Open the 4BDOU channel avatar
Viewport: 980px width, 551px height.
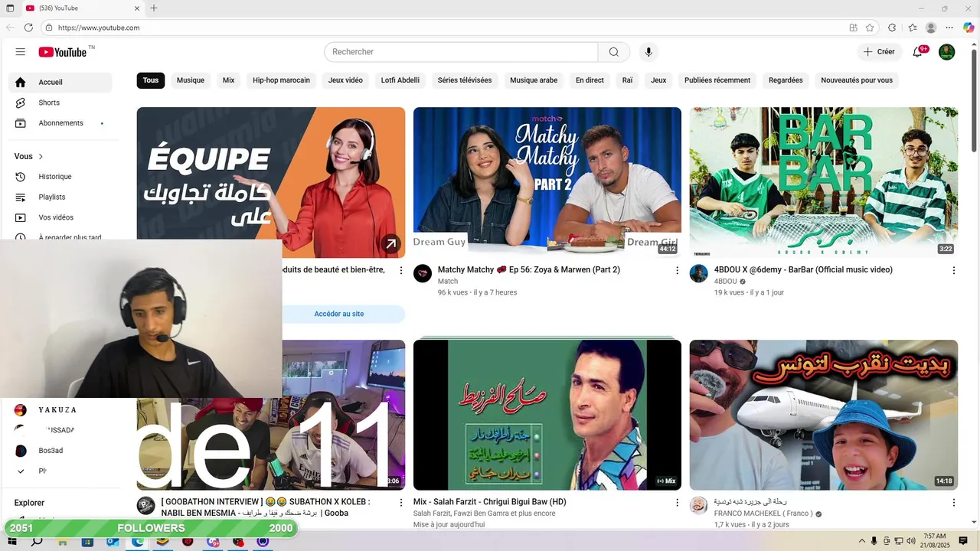click(x=699, y=273)
